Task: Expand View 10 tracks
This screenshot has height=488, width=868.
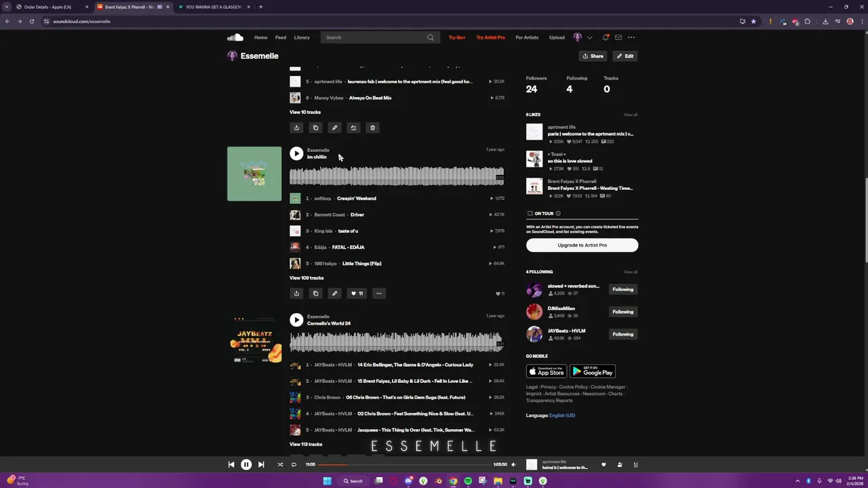Action: (305, 112)
